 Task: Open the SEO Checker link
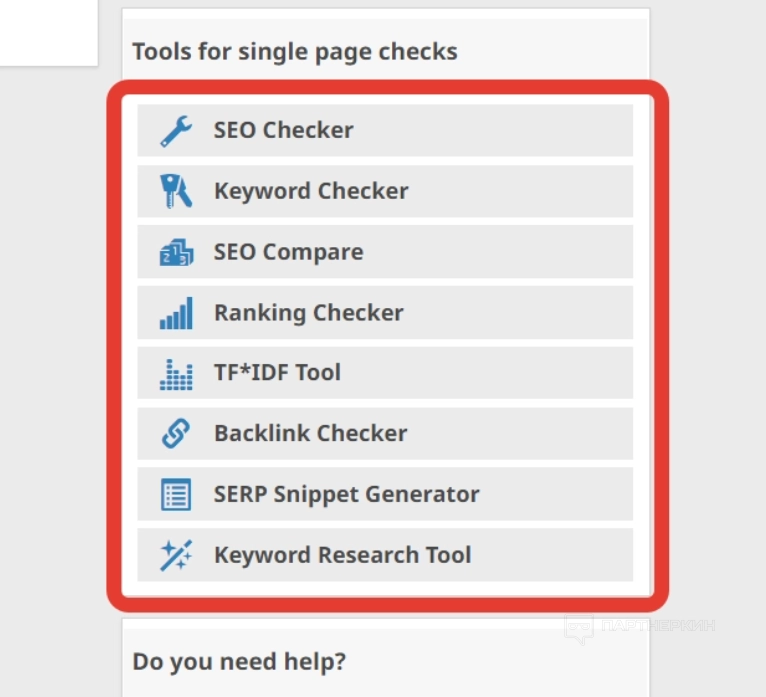coord(283,131)
